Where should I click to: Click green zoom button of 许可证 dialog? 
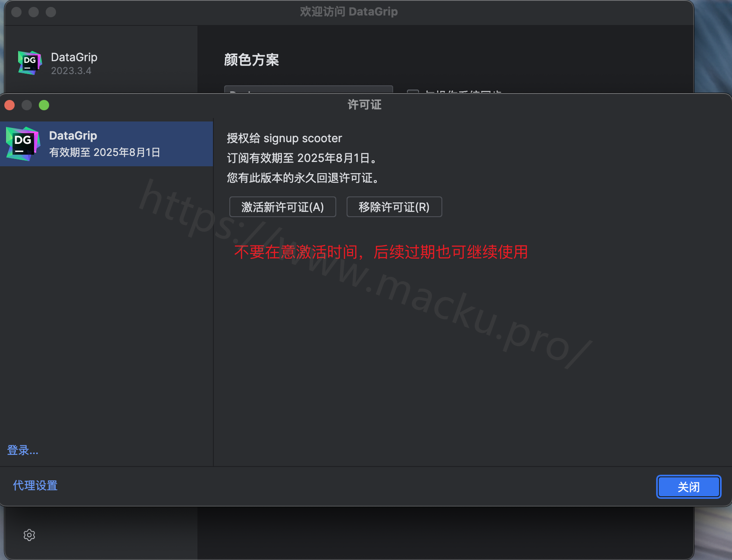(44, 105)
